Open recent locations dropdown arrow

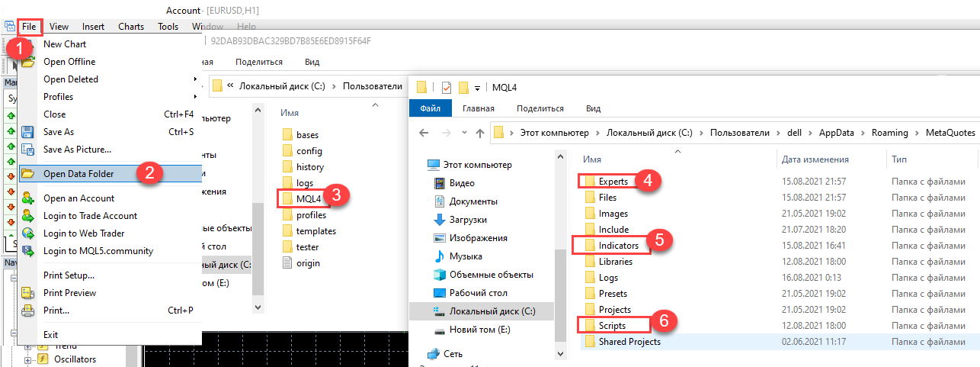point(463,133)
